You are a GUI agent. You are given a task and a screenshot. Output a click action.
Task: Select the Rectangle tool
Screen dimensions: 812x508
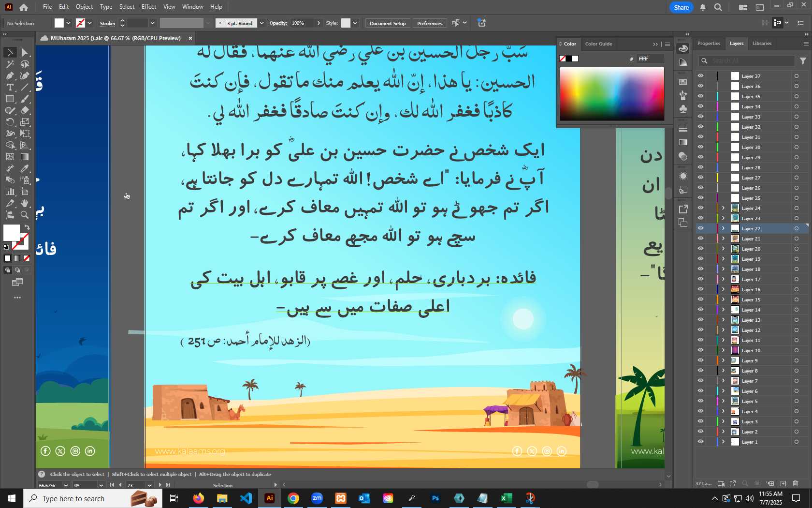pos(10,99)
